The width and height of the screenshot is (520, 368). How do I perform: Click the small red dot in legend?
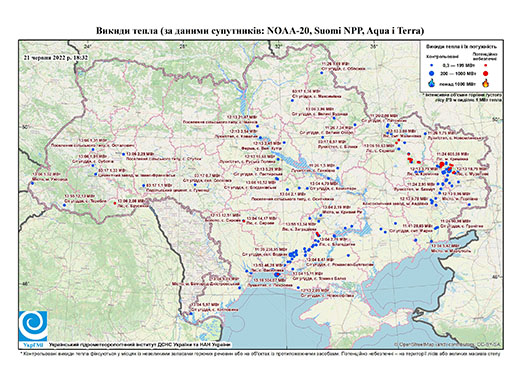[x=485, y=66]
